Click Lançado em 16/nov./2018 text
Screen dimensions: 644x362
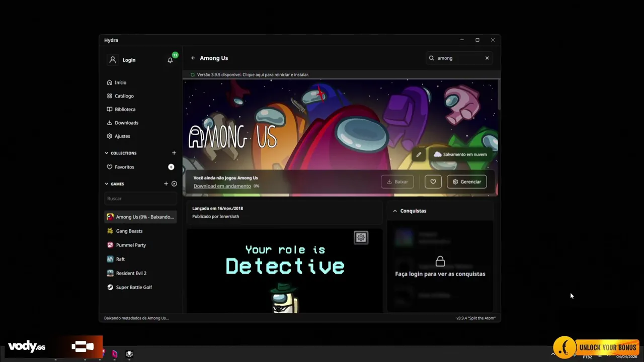click(217, 208)
